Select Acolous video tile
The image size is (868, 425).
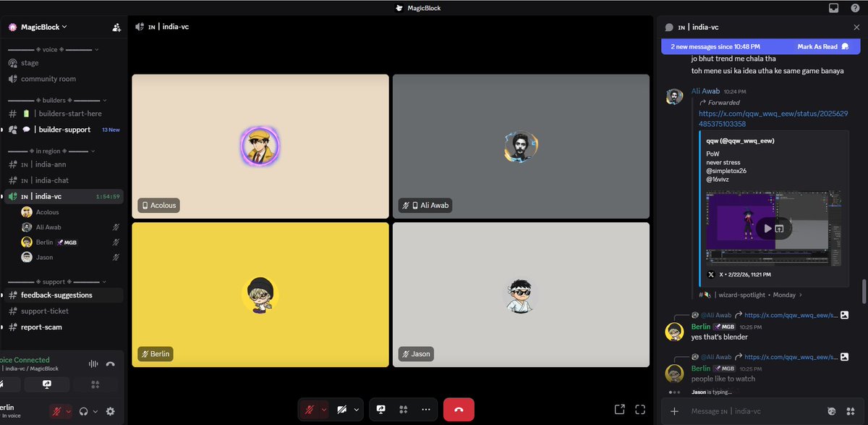(x=260, y=146)
